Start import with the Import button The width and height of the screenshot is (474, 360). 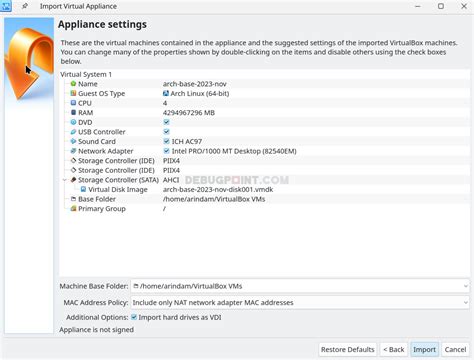tap(424, 350)
